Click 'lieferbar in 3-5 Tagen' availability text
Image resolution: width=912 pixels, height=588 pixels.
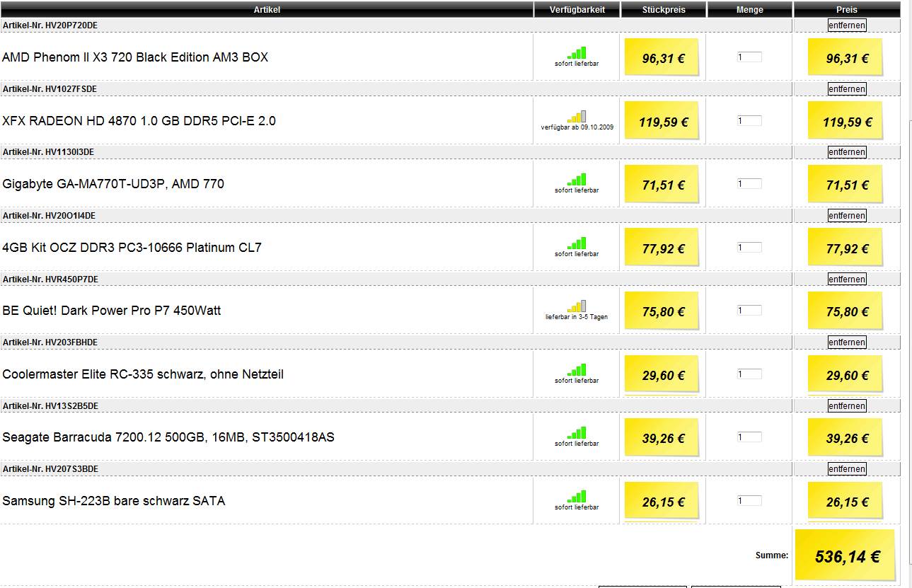click(x=577, y=317)
